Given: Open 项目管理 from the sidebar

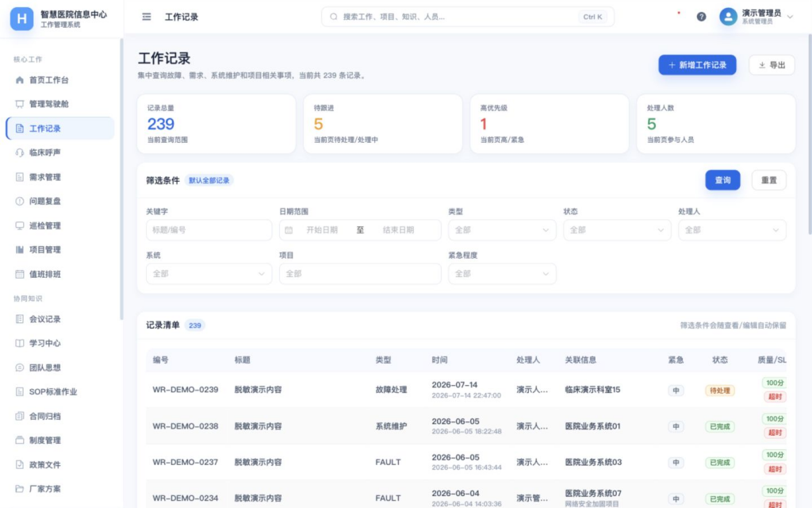Looking at the screenshot, I should 60,250.
